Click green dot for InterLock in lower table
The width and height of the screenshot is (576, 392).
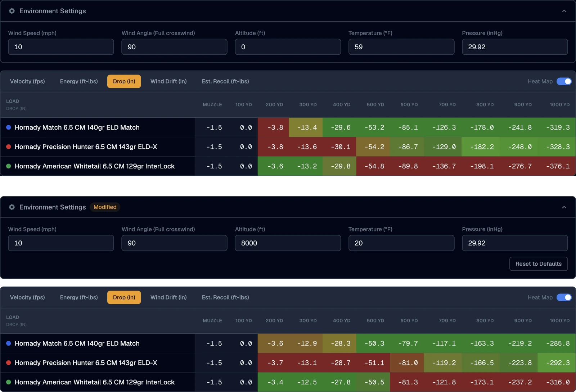pos(9,382)
